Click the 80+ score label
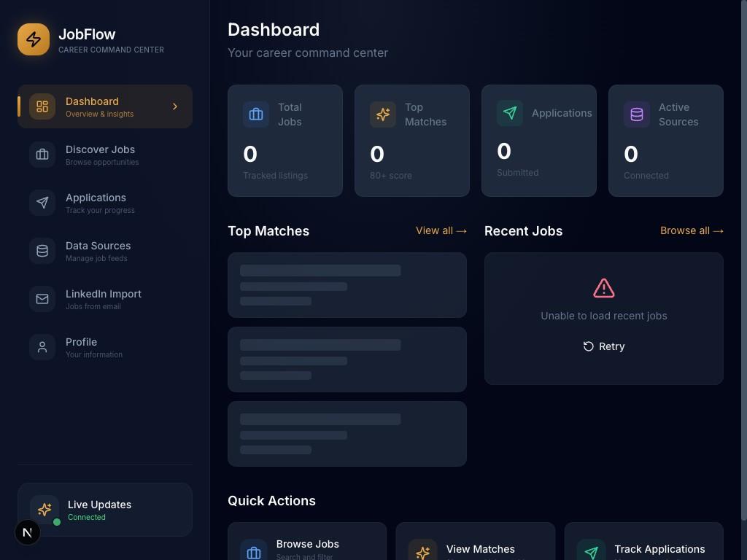Screen dimensions: 747x560 pyautogui.click(x=391, y=175)
